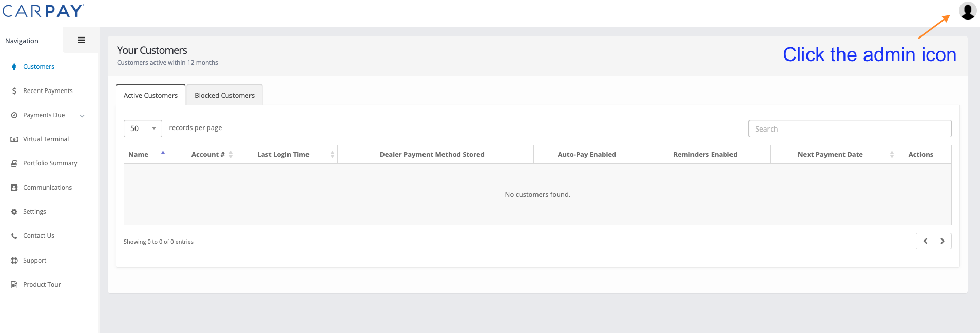Image resolution: width=980 pixels, height=333 pixels.
Task: Click the 'Your Customers' heading
Action: tap(152, 50)
